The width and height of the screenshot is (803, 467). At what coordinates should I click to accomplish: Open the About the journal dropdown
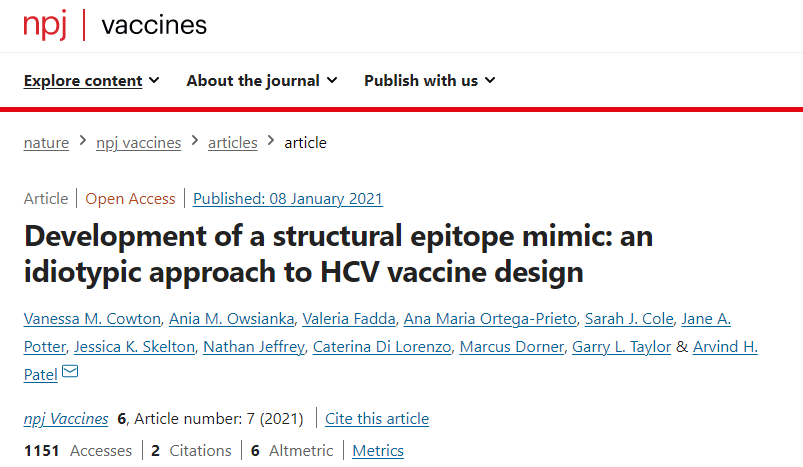click(262, 80)
